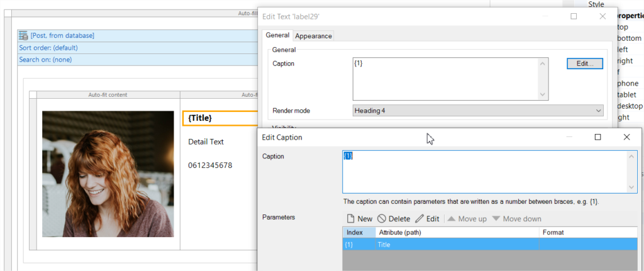The width and height of the screenshot is (644, 271).
Task: Click the New parameter icon
Action: (350, 219)
